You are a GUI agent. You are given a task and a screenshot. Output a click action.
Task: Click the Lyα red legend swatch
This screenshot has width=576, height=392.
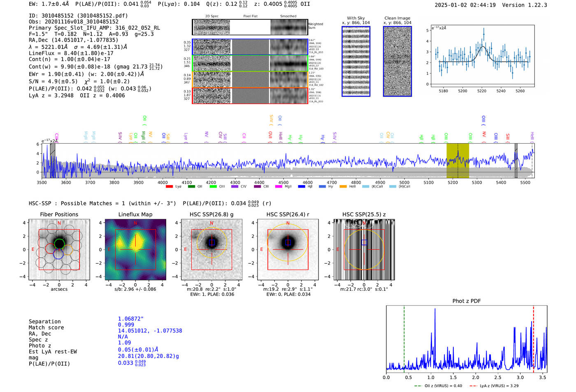click(169, 187)
